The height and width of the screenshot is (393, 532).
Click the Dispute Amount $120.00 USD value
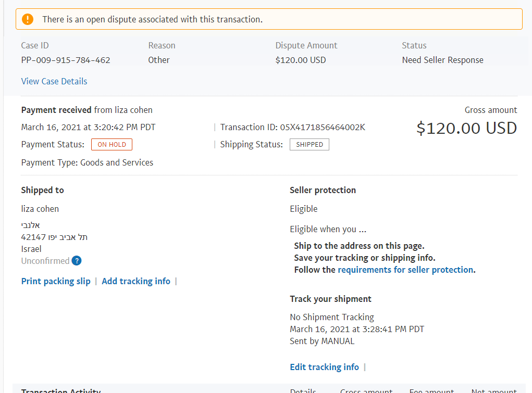[301, 60]
